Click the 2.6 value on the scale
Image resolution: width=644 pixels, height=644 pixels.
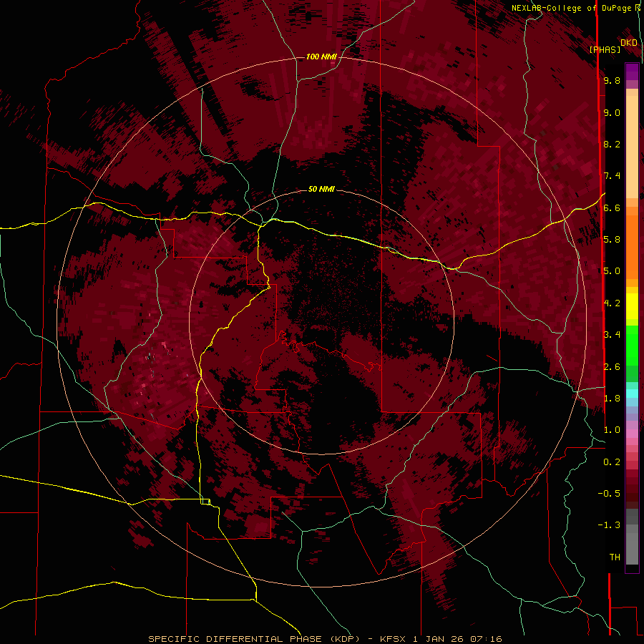pyautogui.click(x=612, y=367)
